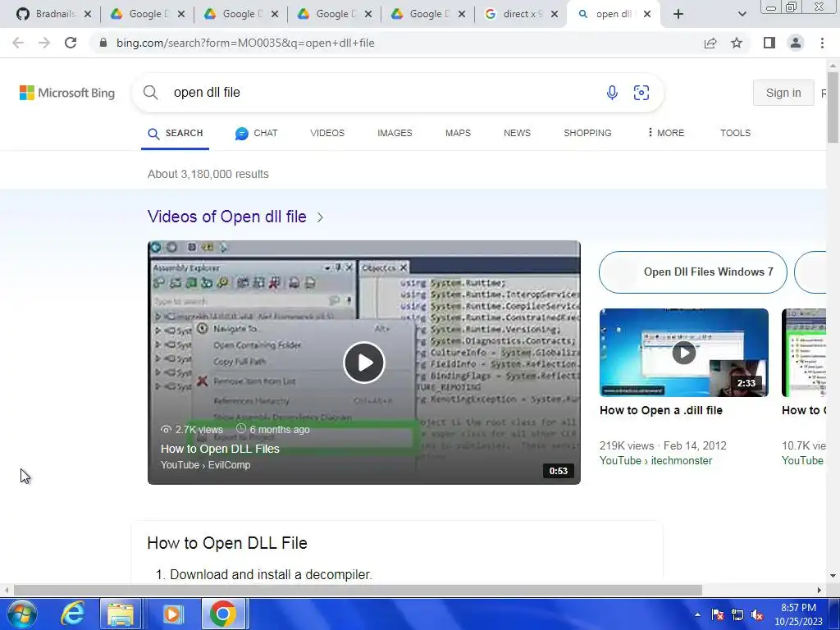Switch to the MAPS tab
Image resolution: width=840 pixels, height=630 pixels.
(458, 133)
